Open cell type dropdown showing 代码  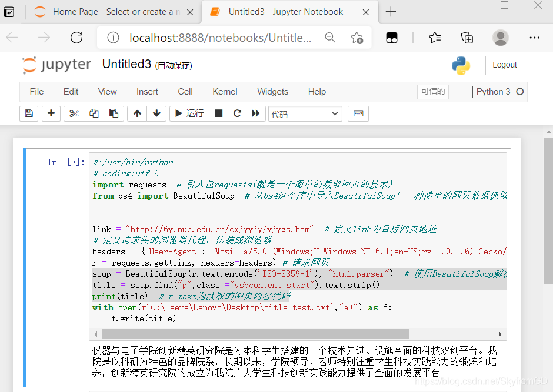305,114
